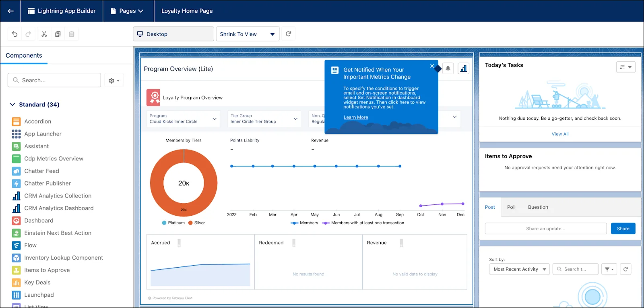This screenshot has width=644, height=308.
Task: Click the Inventory Lookup Component icon
Action: coord(16,258)
